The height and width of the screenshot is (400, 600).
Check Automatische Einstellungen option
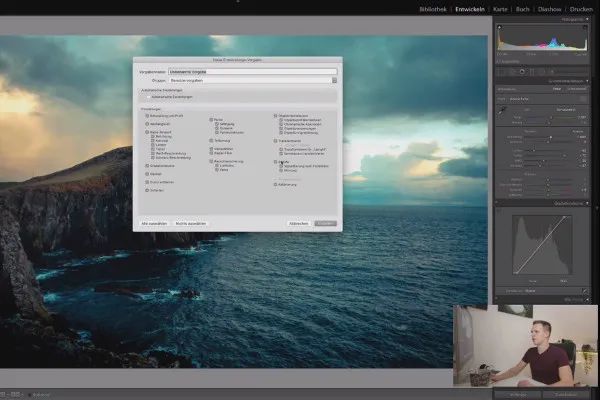tap(148, 97)
